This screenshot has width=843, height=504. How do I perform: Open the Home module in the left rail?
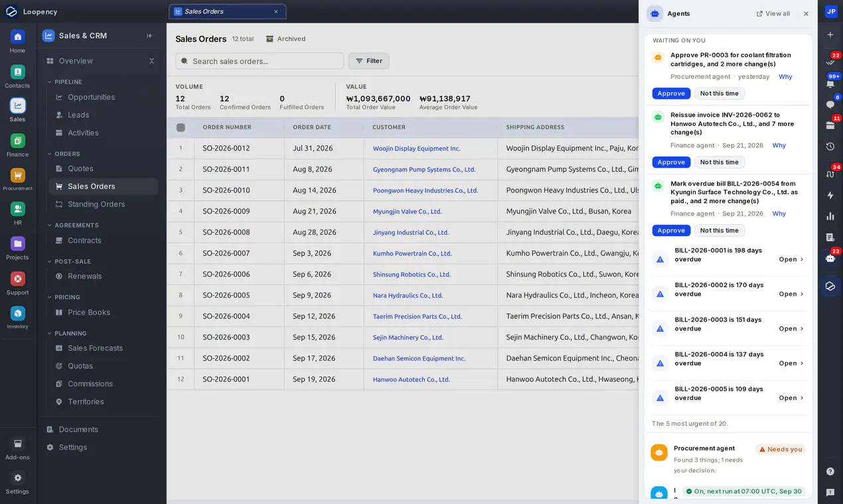[17, 41]
